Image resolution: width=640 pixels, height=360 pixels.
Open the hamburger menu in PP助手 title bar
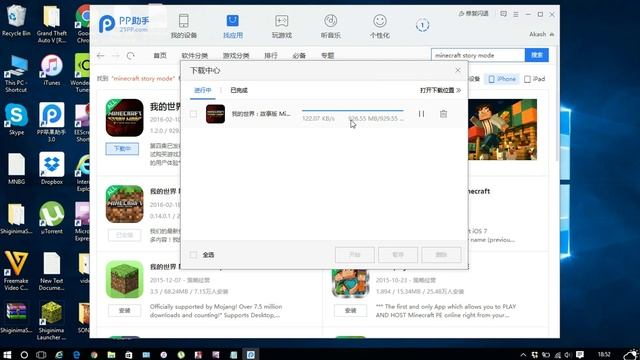point(516,14)
